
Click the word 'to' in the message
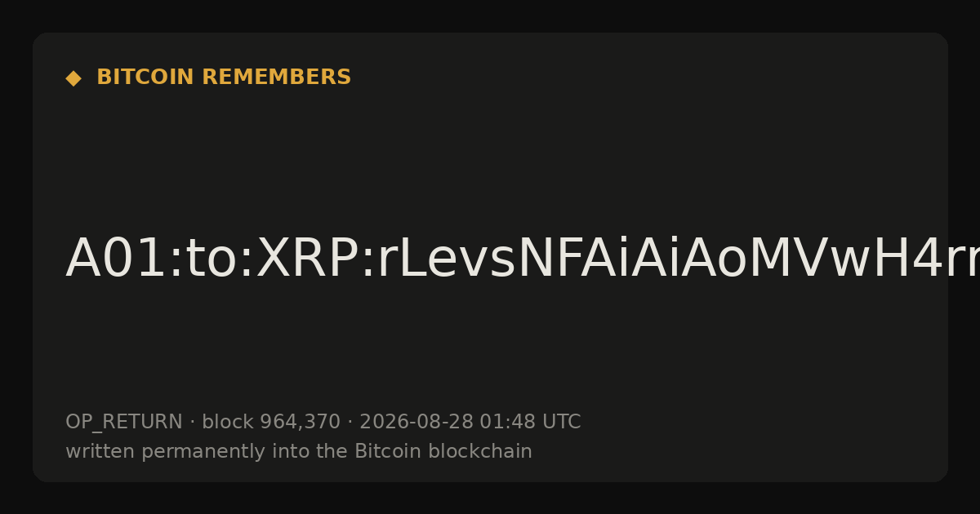click(x=210, y=259)
